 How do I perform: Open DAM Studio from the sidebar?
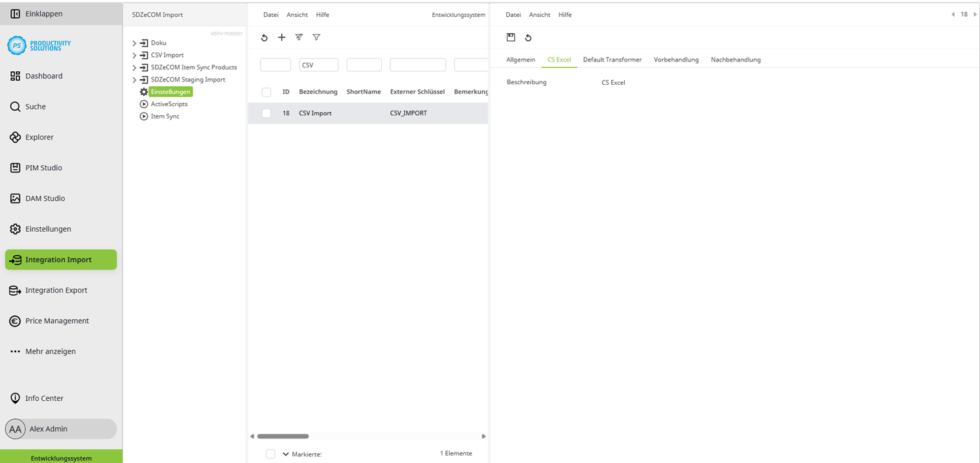click(14, 198)
